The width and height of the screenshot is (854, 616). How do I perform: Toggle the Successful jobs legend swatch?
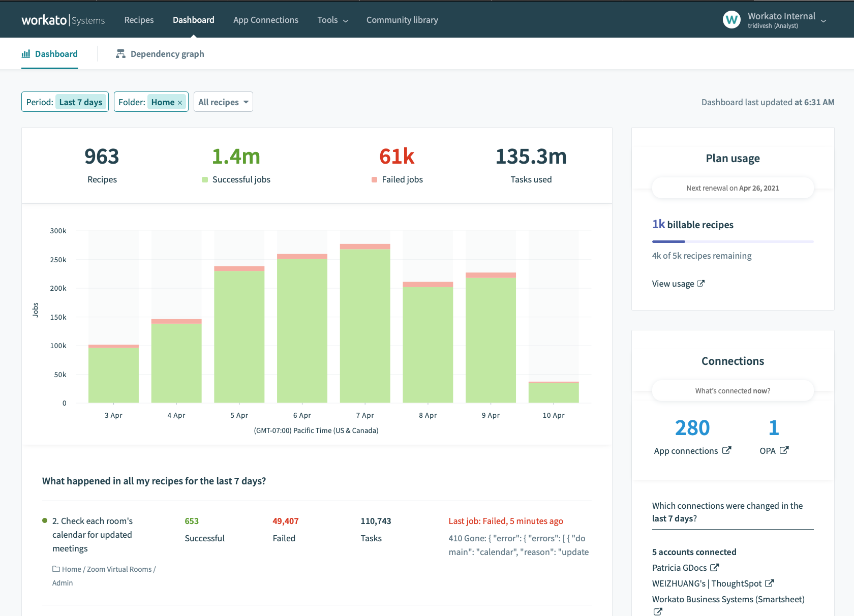coord(205,180)
